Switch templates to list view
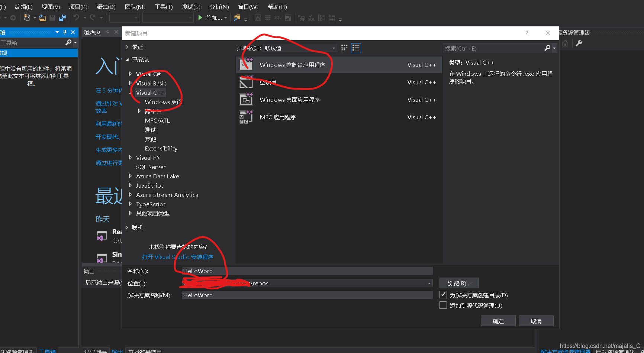644x353 pixels. (x=356, y=48)
